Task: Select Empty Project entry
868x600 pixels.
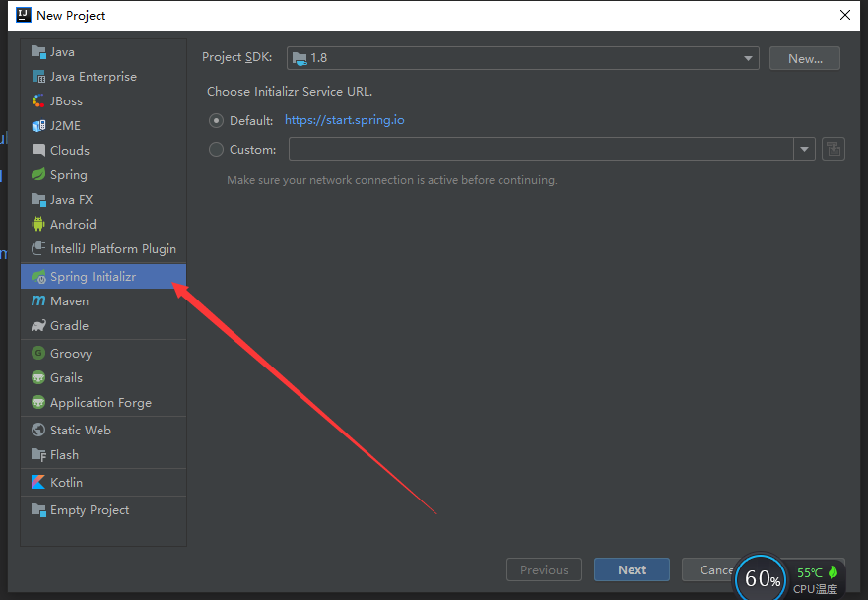Action: pyautogui.click(x=103, y=509)
